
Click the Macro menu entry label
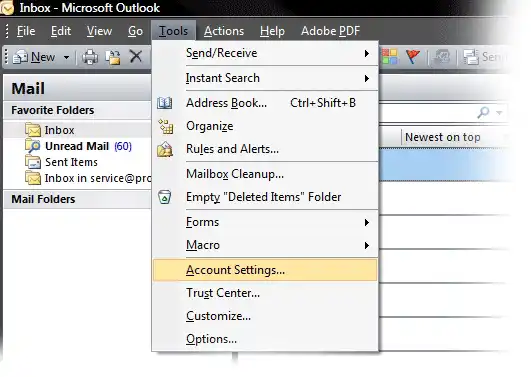(x=203, y=245)
